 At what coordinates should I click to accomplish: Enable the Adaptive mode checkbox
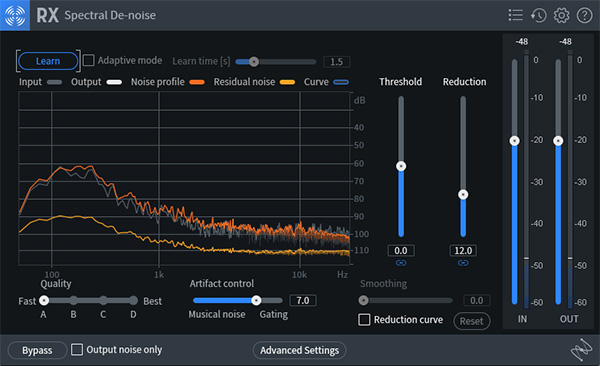click(88, 60)
